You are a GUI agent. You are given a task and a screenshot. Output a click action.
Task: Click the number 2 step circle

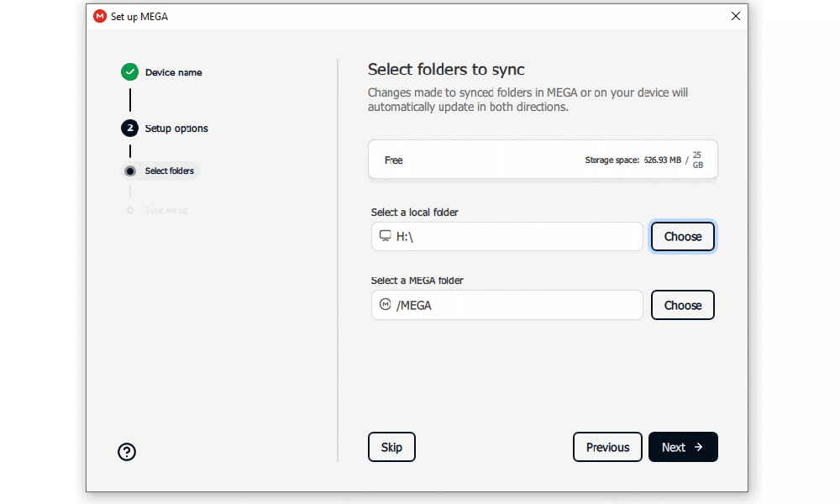[129, 129]
